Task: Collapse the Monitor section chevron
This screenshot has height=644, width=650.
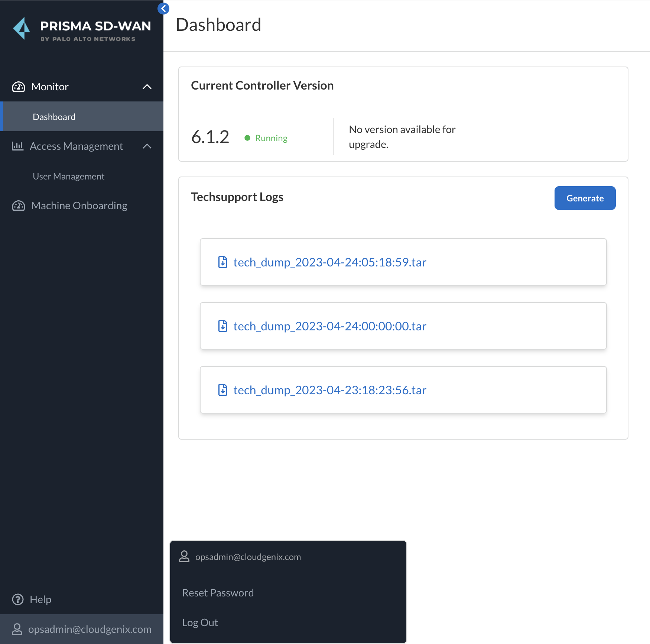Action: coord(147,87)
